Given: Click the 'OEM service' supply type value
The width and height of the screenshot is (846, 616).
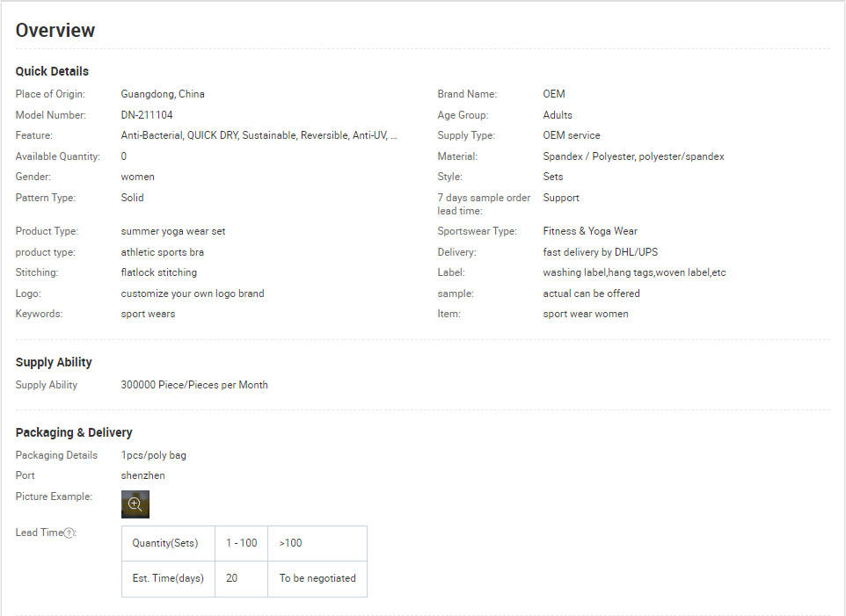Looking at the screenshot, I should coord(572,135).
